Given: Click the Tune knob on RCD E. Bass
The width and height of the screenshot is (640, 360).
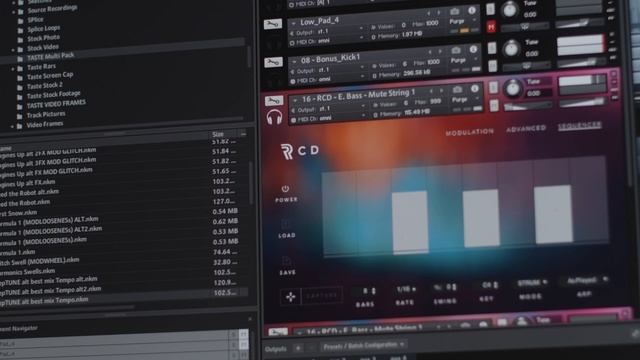Looking at the screenshot, I should click(x=513, y=88).
